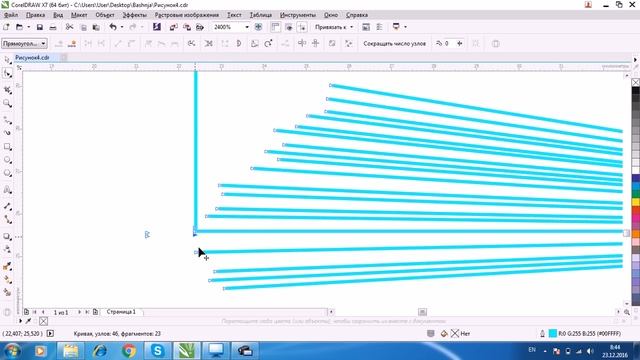Open the Эффекты menu
This screenshot has width=640, height=360.
click(x=135, y=15)
